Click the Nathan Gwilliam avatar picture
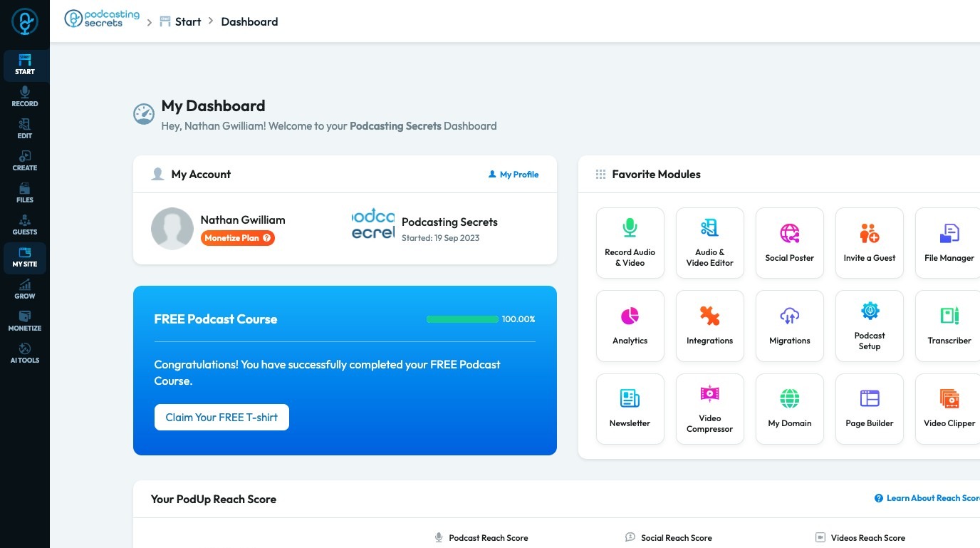The width and height of the screenshot is (980, 548). click(x=172, y=229)
